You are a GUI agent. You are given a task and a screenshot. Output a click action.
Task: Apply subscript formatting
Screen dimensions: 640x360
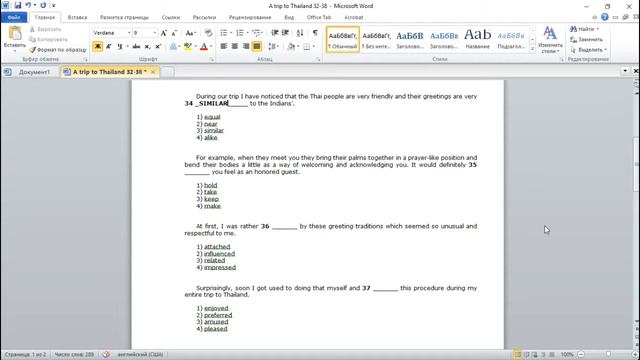[x=147, y=47]
